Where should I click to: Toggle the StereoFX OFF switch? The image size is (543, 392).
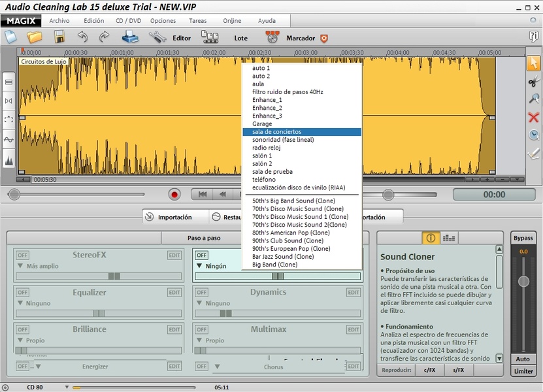(x=22, y=255)
